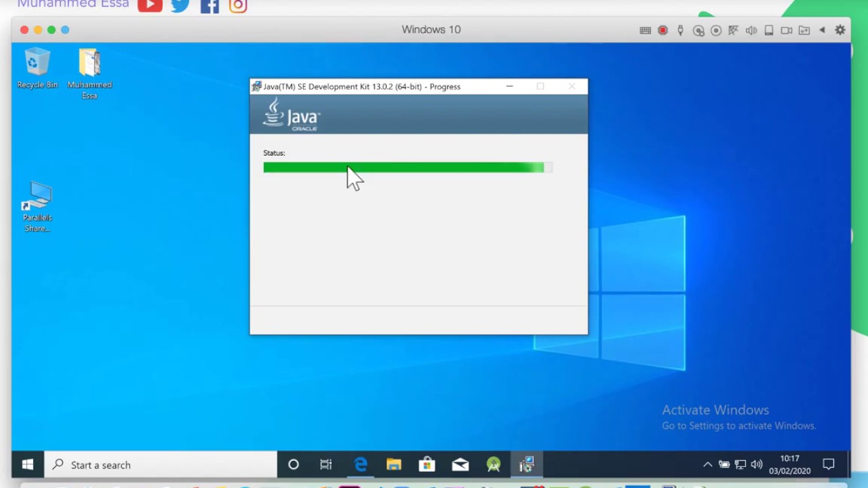Click the CD/DVD drive with gear icon
The height and width of the screenshot is (488, 868).
tap(698, 30)
